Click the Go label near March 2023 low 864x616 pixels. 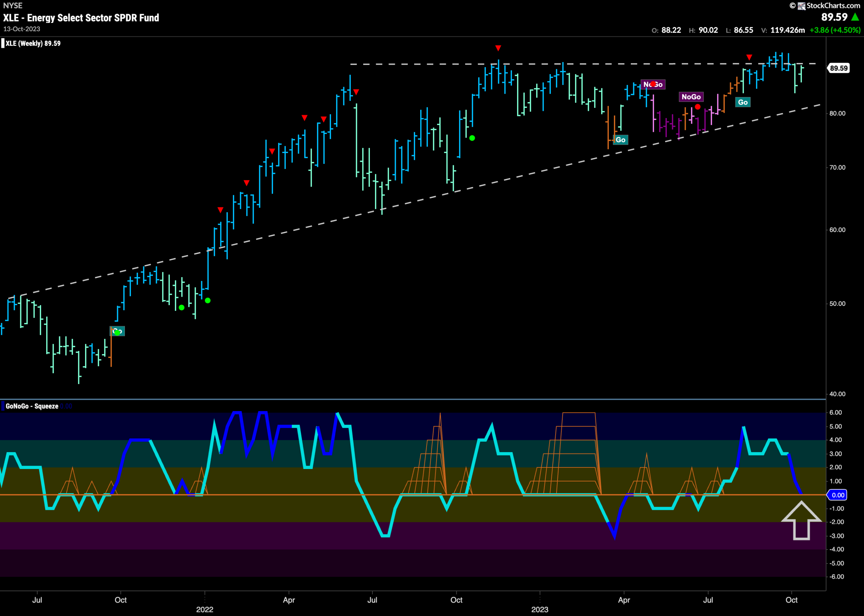pos(620,140)
